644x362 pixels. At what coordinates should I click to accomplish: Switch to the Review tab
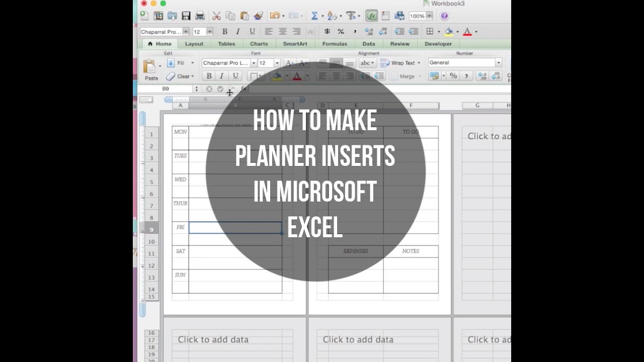pos(400,44)
